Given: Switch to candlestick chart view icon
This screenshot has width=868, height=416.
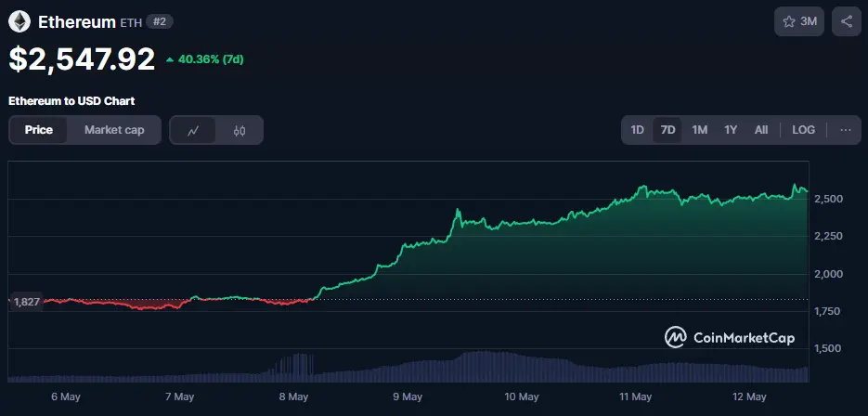Looking at the screenshot, I should (x=240, y=130).
